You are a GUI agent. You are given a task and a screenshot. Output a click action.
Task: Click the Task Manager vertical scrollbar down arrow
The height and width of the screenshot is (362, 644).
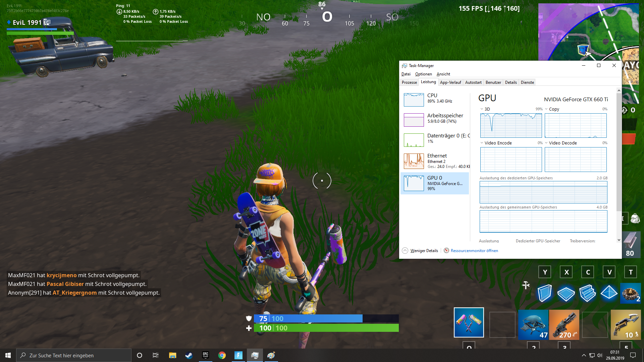point(619,240)
